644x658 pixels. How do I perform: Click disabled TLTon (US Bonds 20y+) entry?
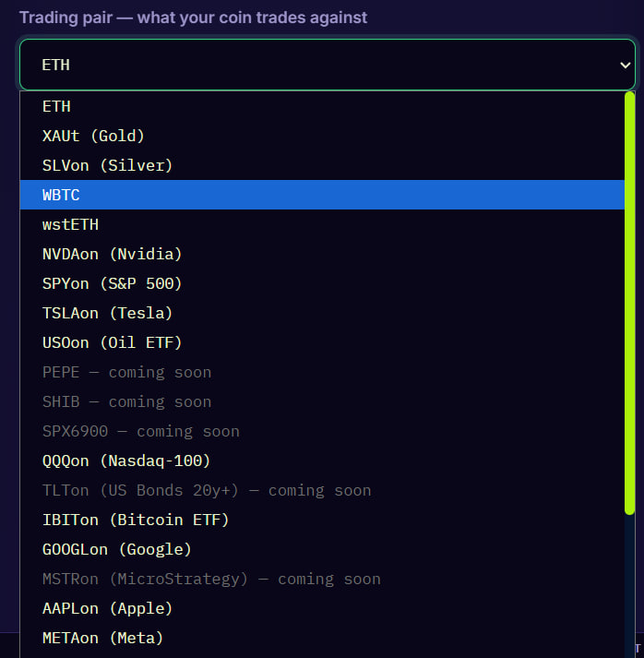(322, 490)
